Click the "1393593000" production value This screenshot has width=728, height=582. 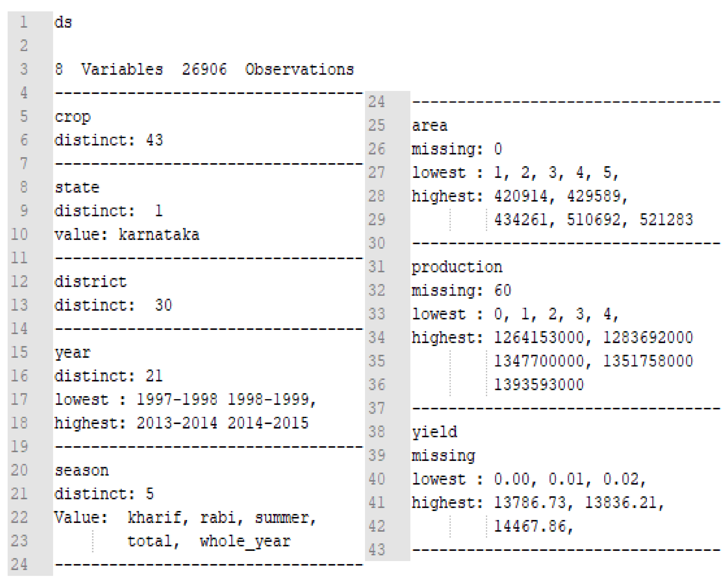point(539,385)
